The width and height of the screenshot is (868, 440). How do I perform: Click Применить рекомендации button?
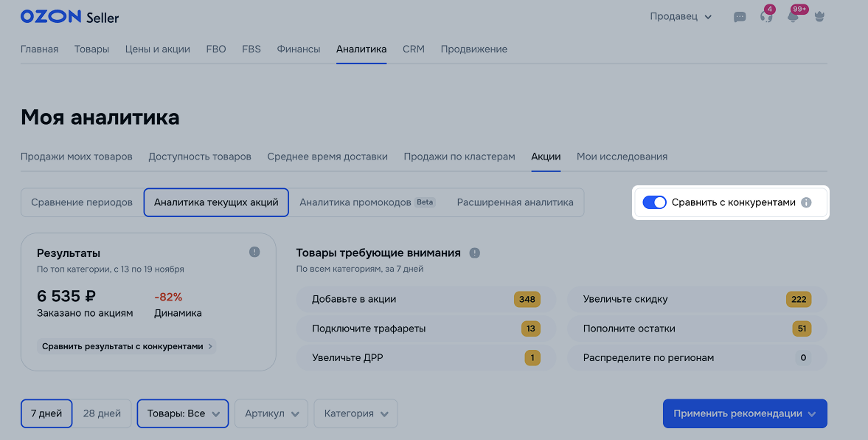[x=744, y=413]
